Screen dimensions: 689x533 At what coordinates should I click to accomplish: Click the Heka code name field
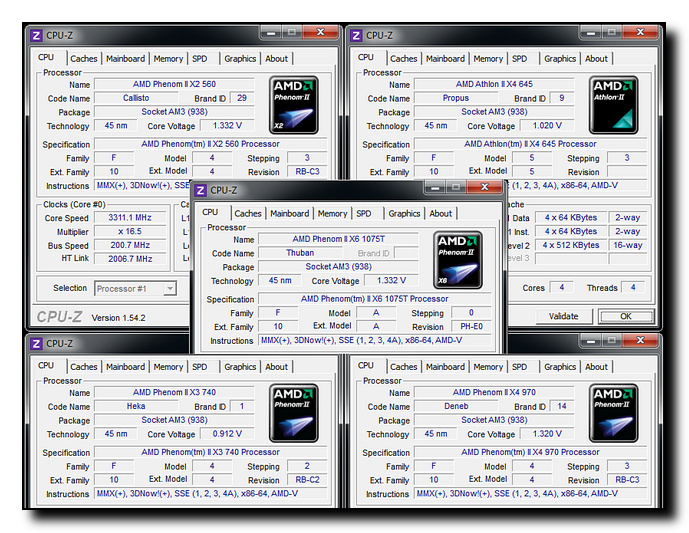136,406
